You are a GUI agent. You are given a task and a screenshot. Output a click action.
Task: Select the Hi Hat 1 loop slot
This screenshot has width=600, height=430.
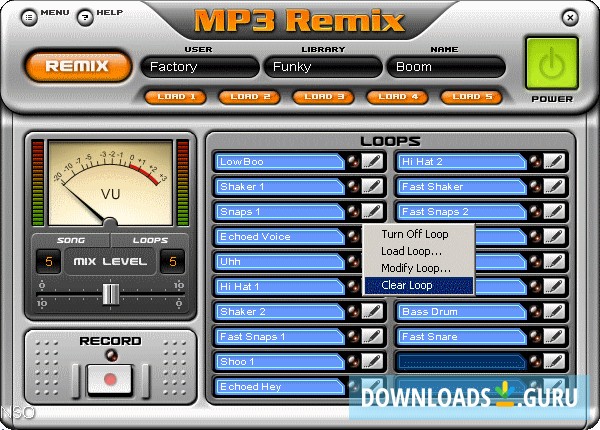[x=280, y=287]
